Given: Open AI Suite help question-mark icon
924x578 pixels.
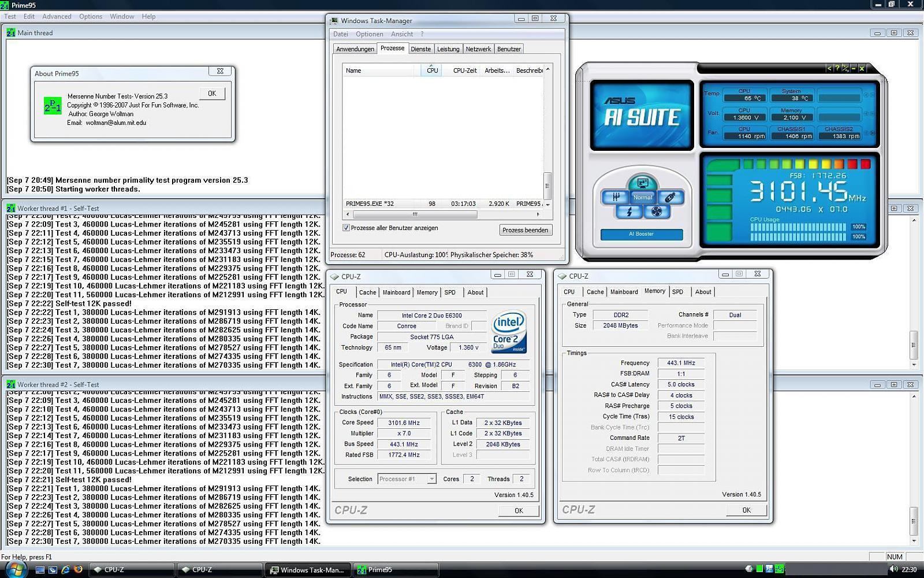Looking at the screenshot, I should (x=837, y=68).
